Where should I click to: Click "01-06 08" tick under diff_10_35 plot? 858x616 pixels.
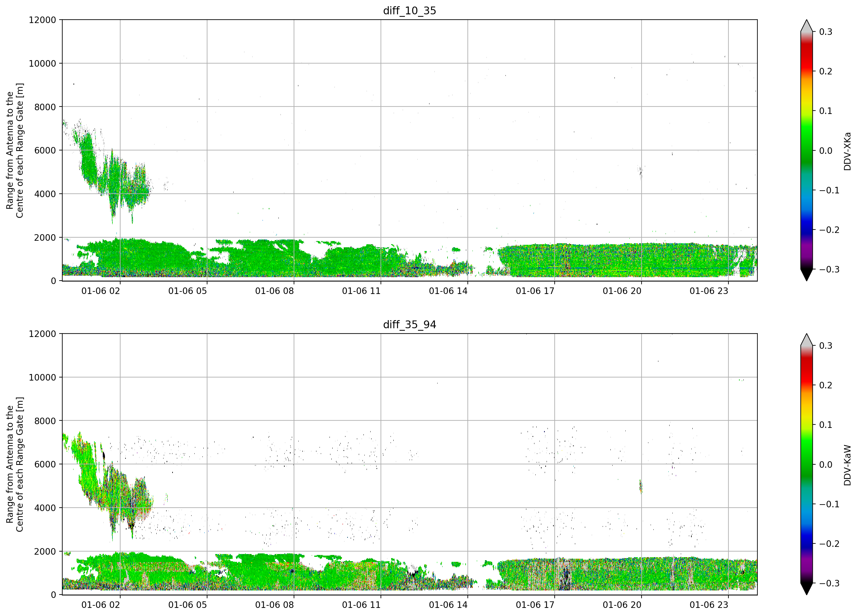click(x=274, y=291)
